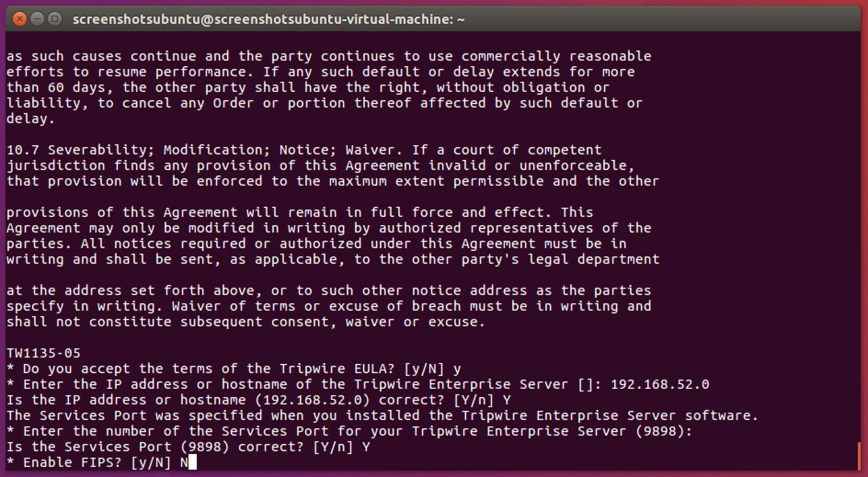Click the word "delay." ending the first paragraph
Viewport: 868px width, 477px height.
pyautogui.click(x=31, y=119)
